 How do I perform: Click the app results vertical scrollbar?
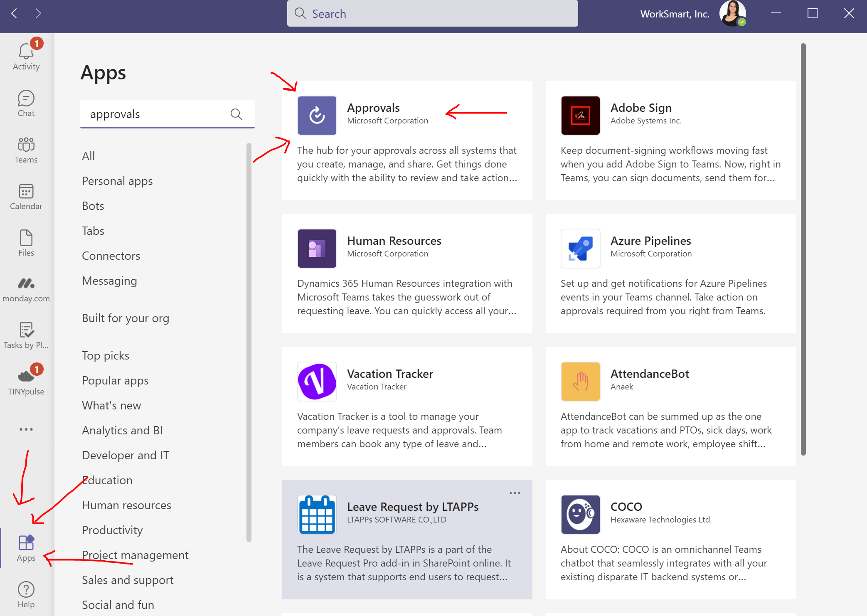803,249
